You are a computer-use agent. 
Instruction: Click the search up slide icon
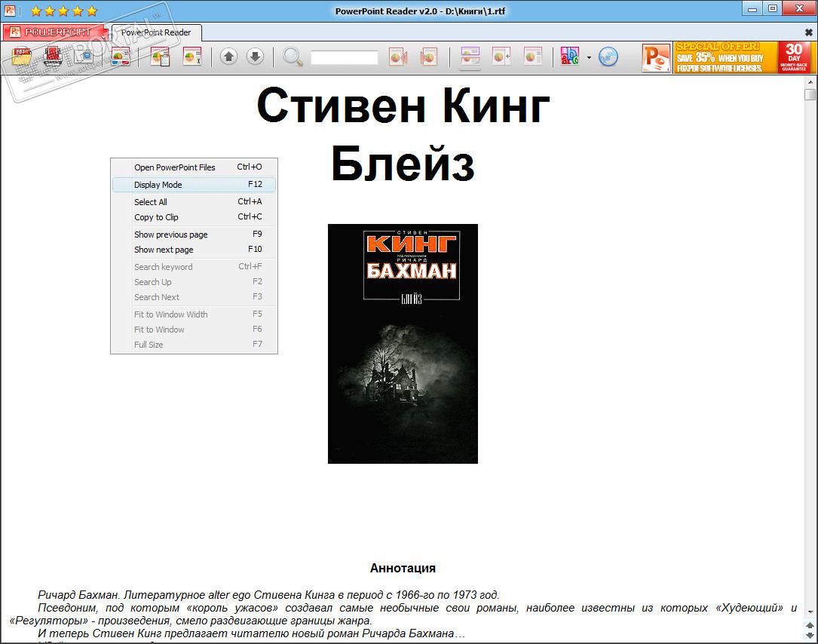click(398, 57)
